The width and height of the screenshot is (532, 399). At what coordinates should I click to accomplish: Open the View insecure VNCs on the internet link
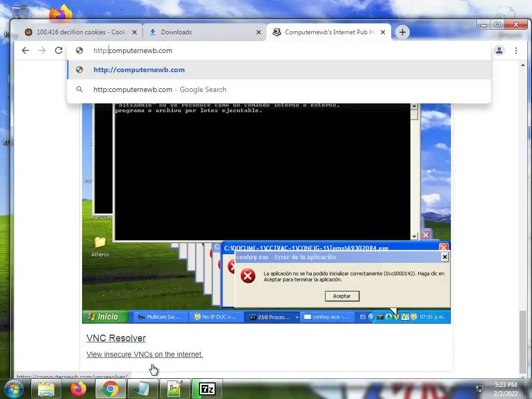click(144, 354)
